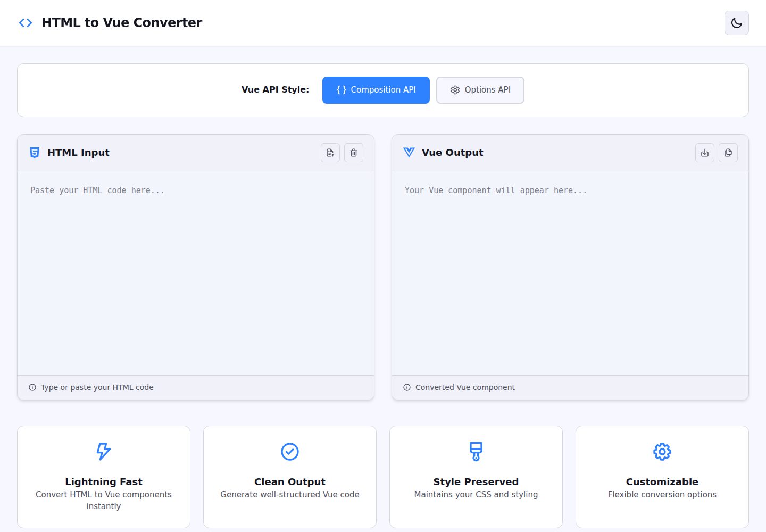This screenshot has width=766, height=532.
Task: Download the Vue output file
Action: tap(705, 153)
